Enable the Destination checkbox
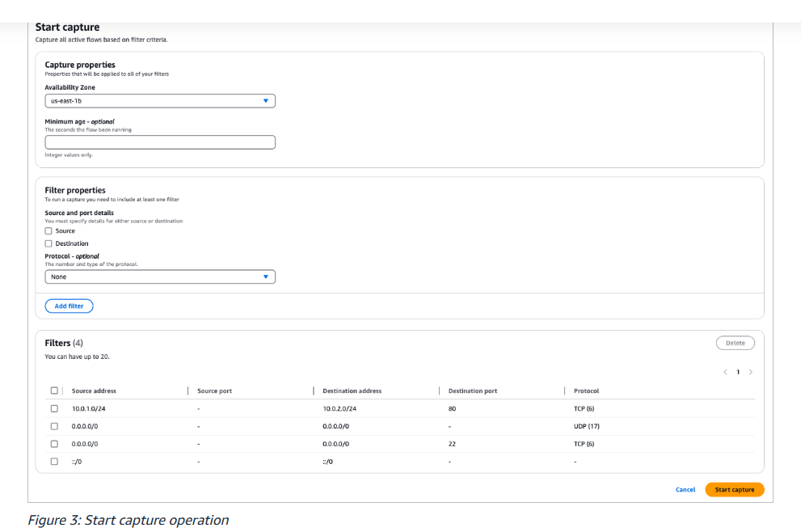The image size is (801, 532). click(x=48, y=243)
